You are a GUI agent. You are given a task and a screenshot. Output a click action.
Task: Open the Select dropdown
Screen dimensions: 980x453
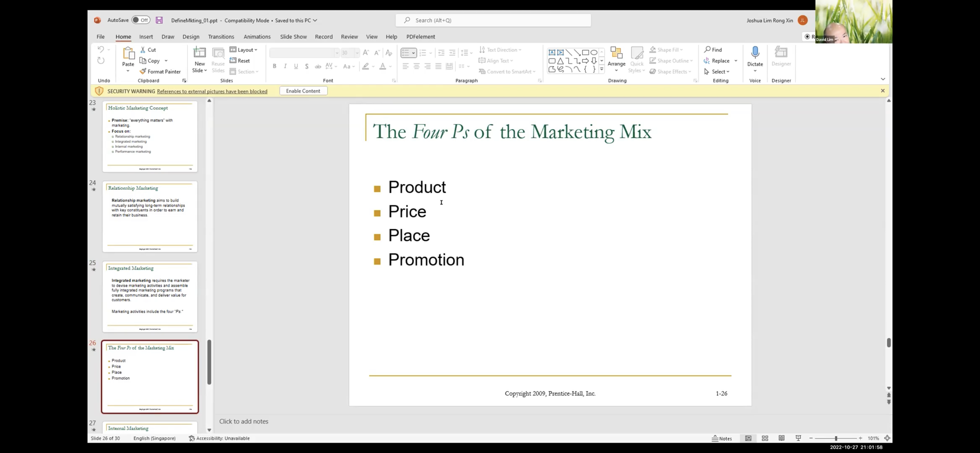pyautogui.click(x=717, y=71)
